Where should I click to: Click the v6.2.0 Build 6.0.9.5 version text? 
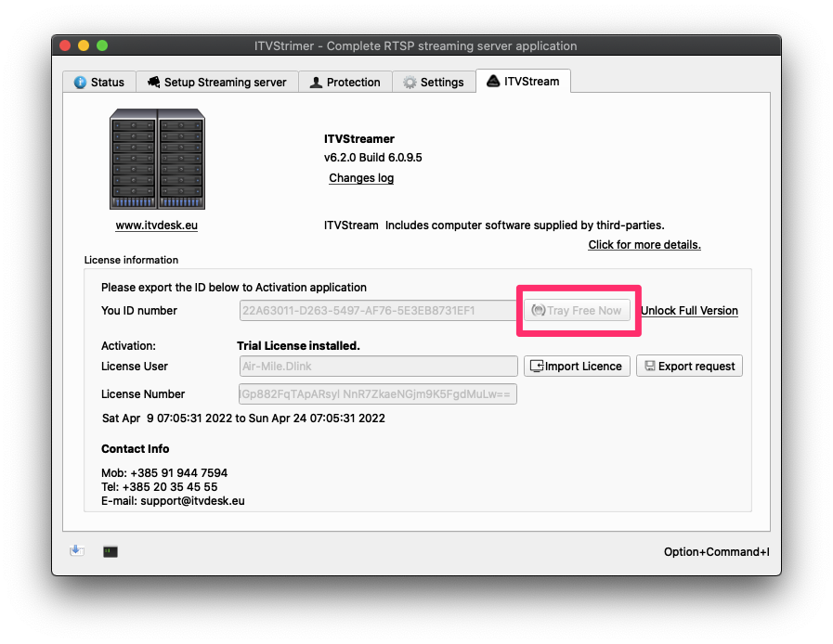[x=373, y=157]
